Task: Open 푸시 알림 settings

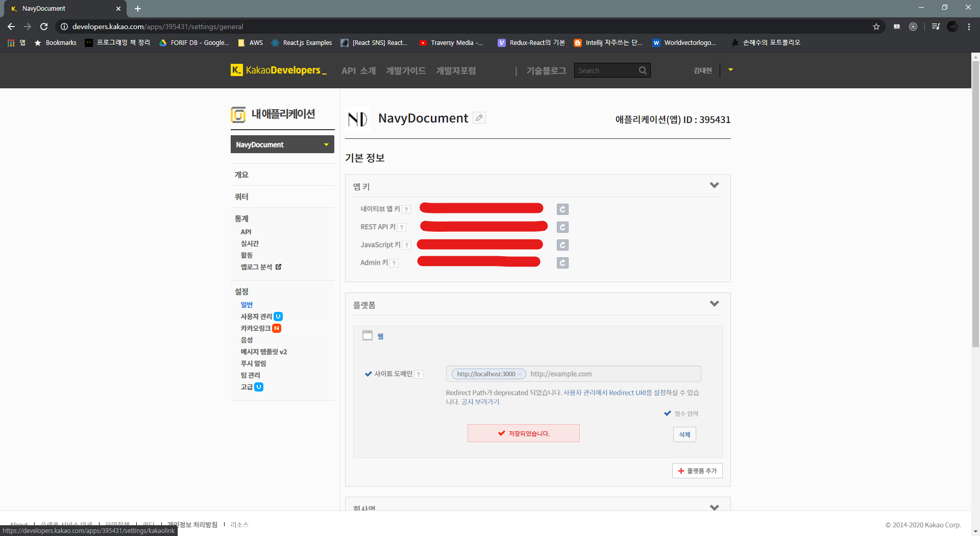Action: pos(253,363)
